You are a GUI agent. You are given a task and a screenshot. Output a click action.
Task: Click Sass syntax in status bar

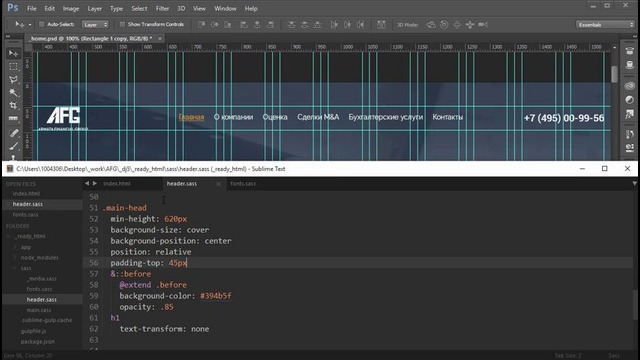(614, 356)
